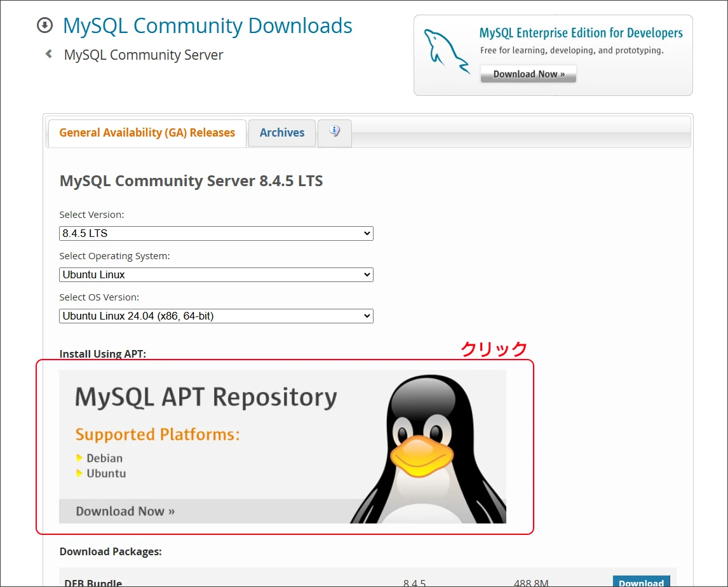Click the back chevron before MySQL Community Server

49,54
